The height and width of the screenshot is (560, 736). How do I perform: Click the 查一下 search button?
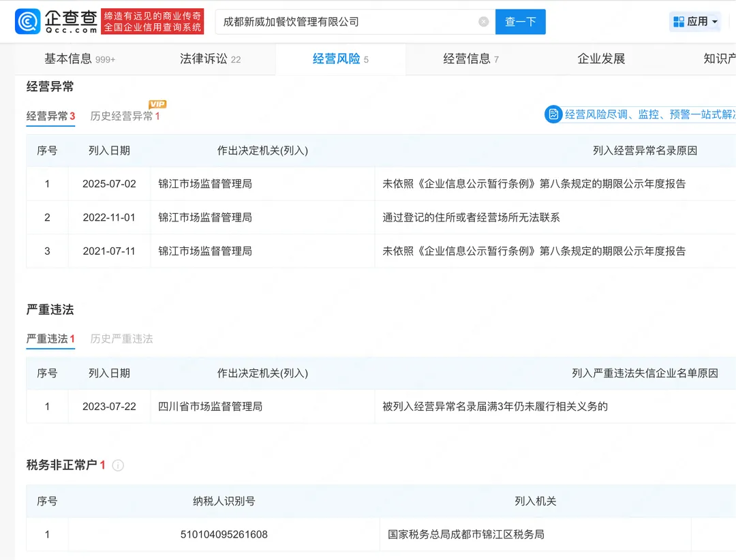click(520, 21)
